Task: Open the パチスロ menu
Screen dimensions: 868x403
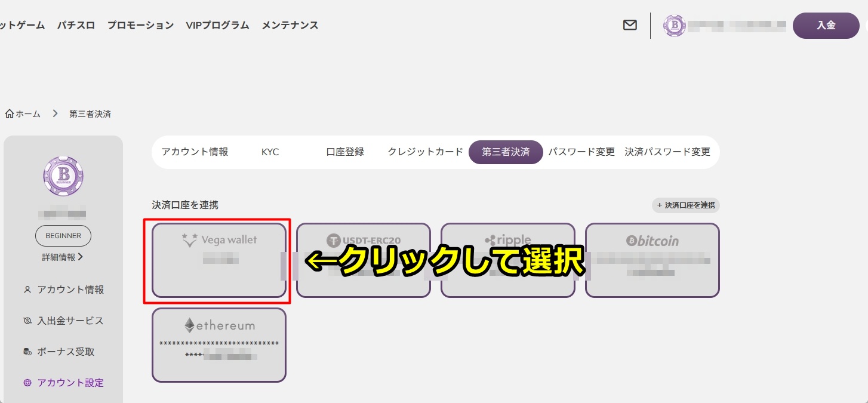Action: tap(76, 25)
